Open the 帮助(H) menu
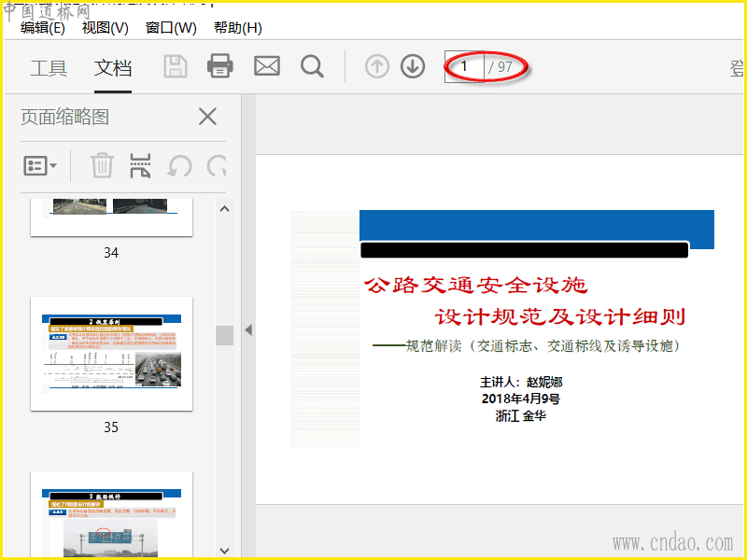Screen dimensions: 747x560 tap(238, 28)
